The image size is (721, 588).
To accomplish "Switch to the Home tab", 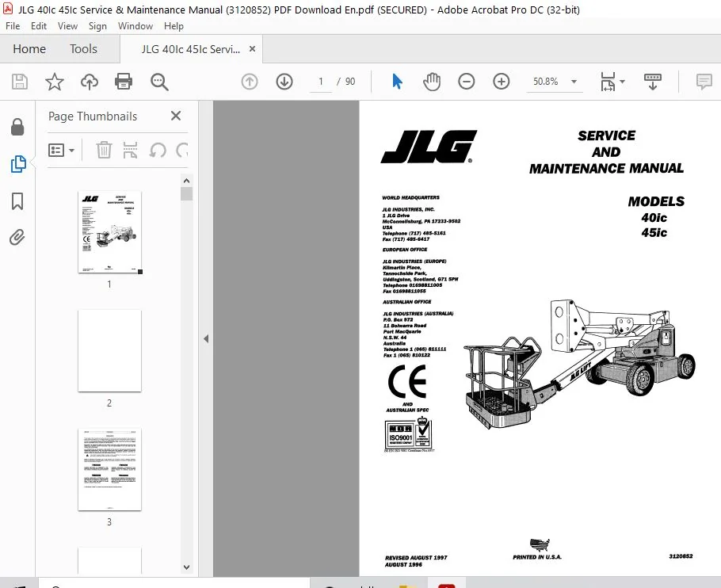I will (x=29, y=48).
